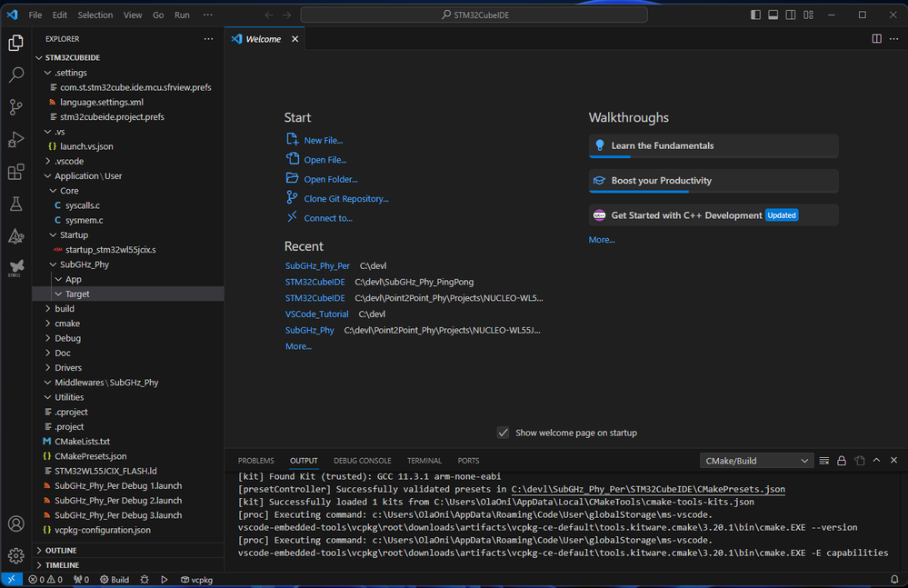
Task: Maximize the panel size chevron
Action: (x=877, y=461)
